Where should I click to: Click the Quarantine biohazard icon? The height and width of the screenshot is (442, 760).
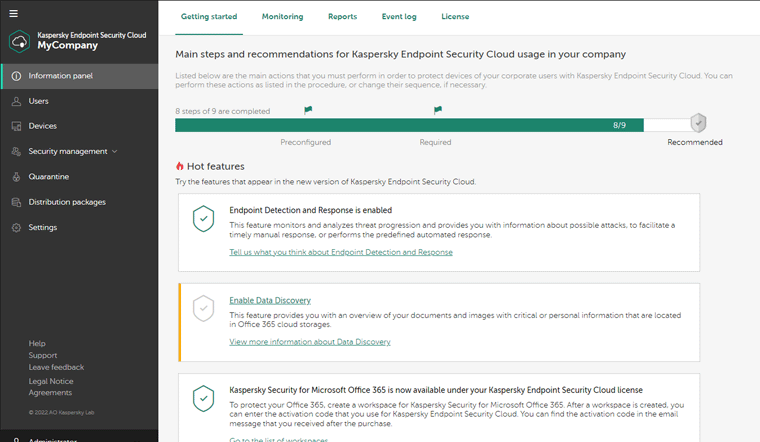pyautogui.click(x=16, y=177)
